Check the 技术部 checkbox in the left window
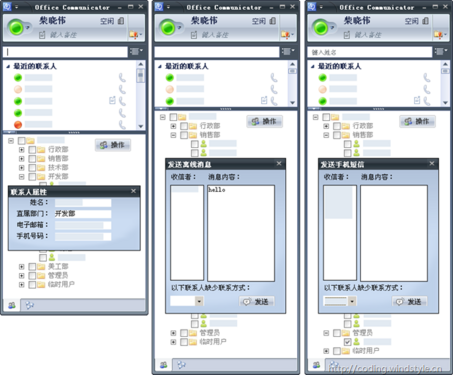Viewport: 453px width, 375px height. tap(32, 168)
